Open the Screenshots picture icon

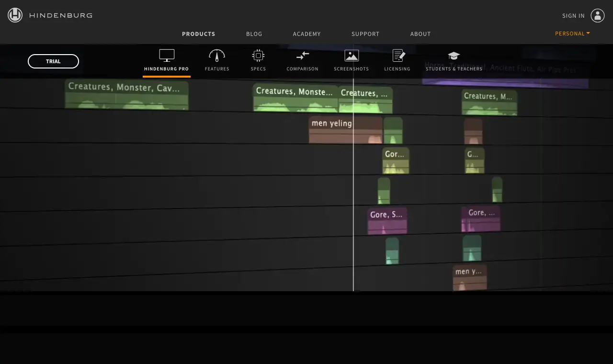352,56
